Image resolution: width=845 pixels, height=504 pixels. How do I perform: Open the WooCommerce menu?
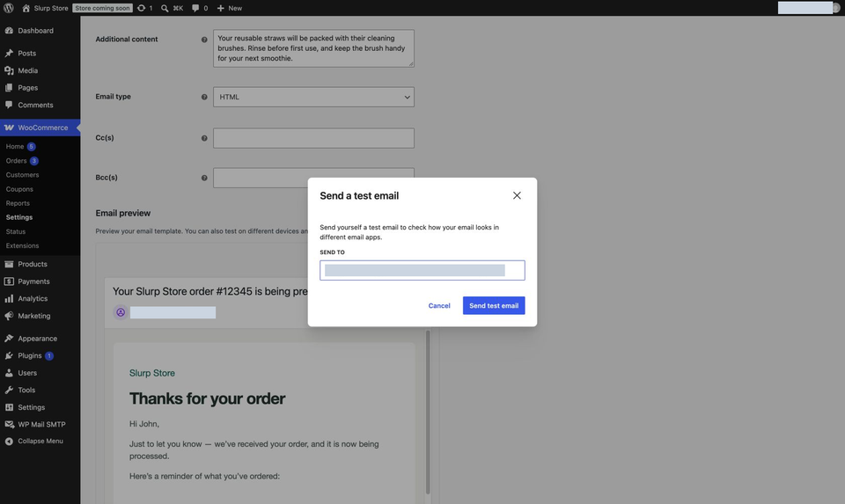coord(40,128)
